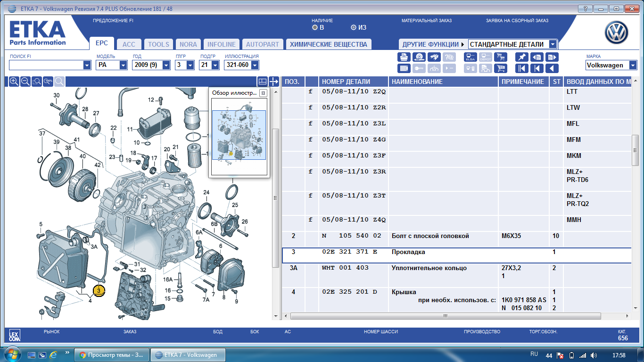This screenshot has height=362, width=644.
Task: Open Internet Explorer from the taskbar
Action: click(53, 354)
